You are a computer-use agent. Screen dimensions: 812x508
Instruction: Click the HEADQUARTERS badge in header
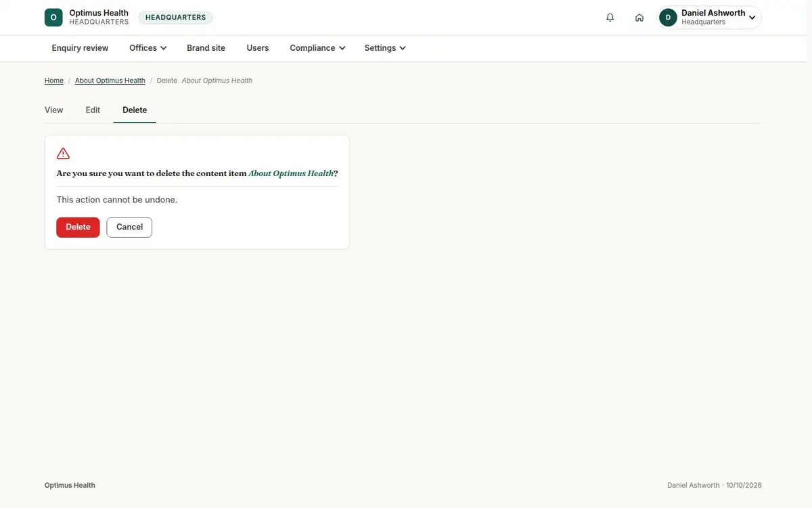click(x=176, y=18)
